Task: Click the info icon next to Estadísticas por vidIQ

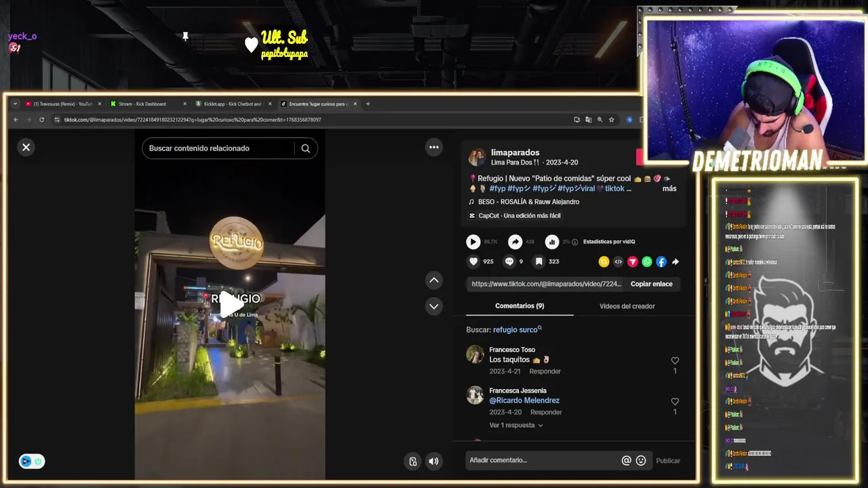Action: [x=575, y=242]
